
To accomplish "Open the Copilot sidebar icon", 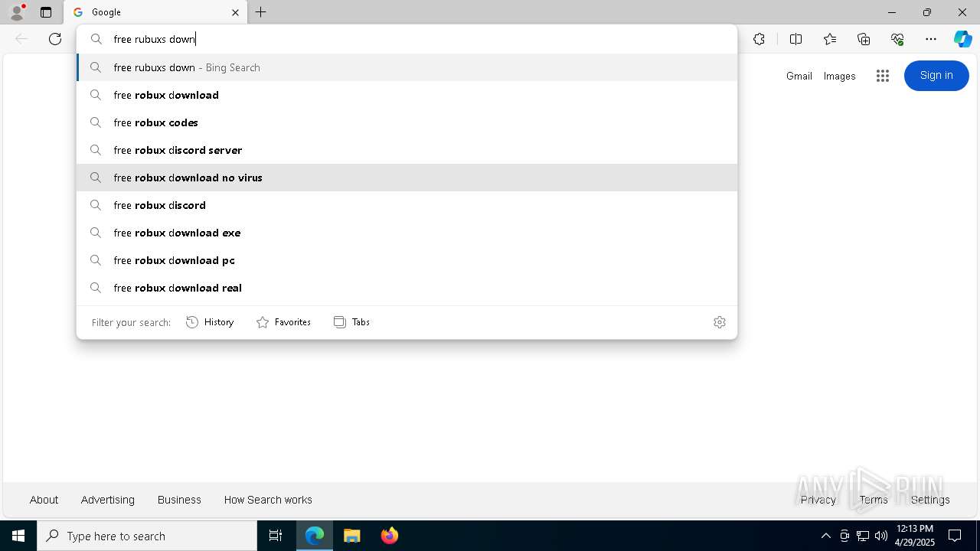I will [x=962, y=39].
